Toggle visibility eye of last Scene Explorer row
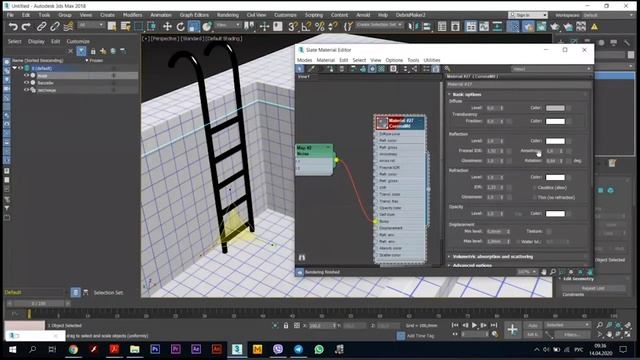This screenshot has height=360, width=640. coord(26,90)
